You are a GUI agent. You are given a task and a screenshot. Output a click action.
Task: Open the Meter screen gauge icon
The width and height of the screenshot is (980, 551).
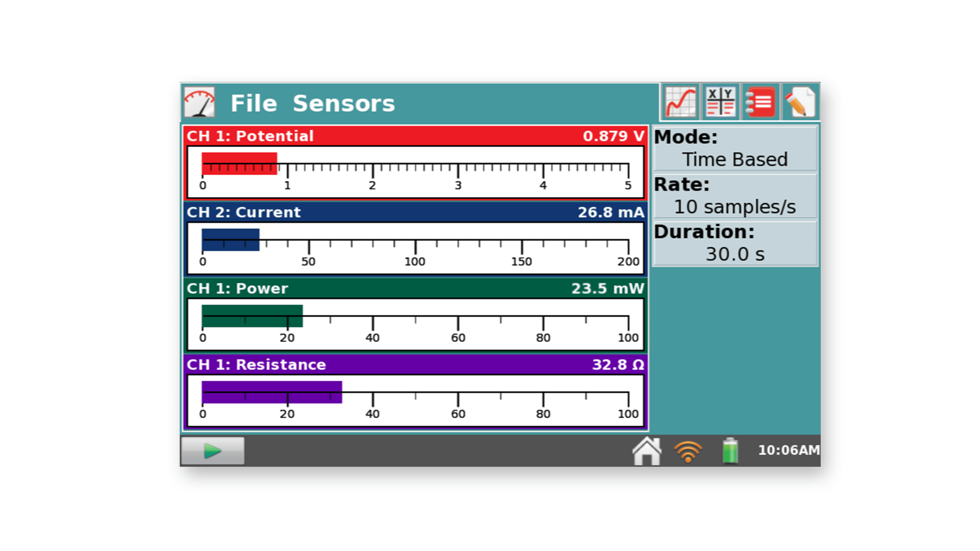(199, 103)
